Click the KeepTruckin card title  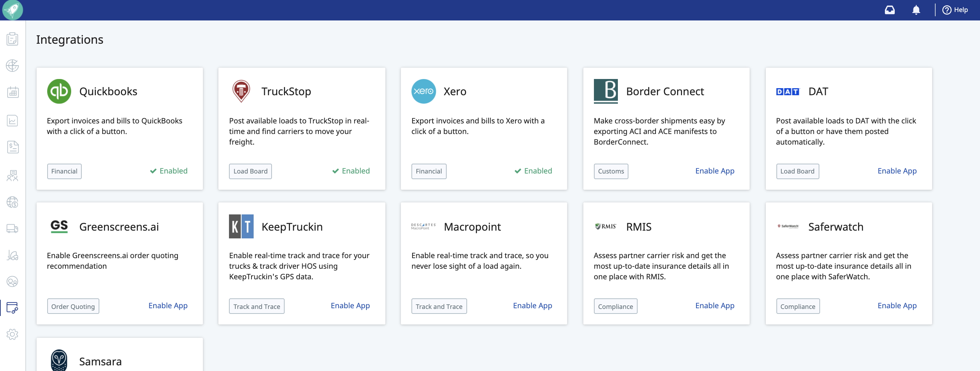292,227
